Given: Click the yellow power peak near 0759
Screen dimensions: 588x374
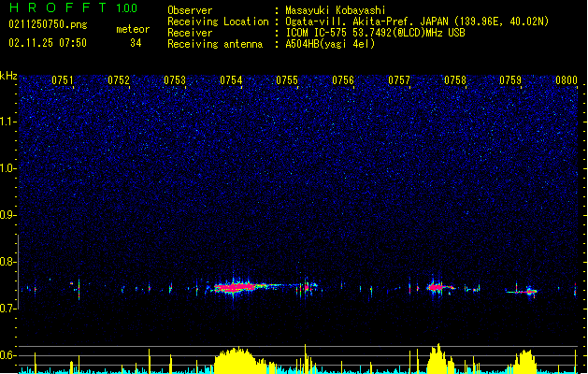Looking at the screenshot, I should coord(525,362).
